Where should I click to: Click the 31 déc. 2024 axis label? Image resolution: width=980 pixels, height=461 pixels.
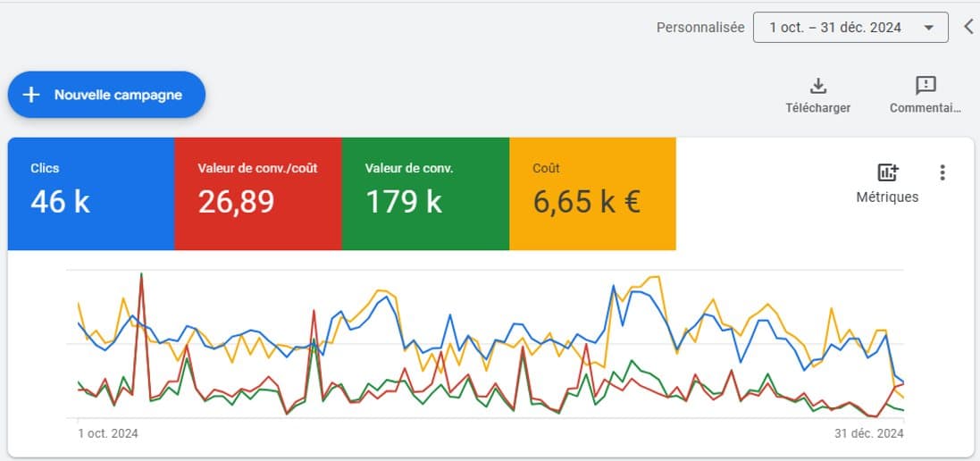868,433
